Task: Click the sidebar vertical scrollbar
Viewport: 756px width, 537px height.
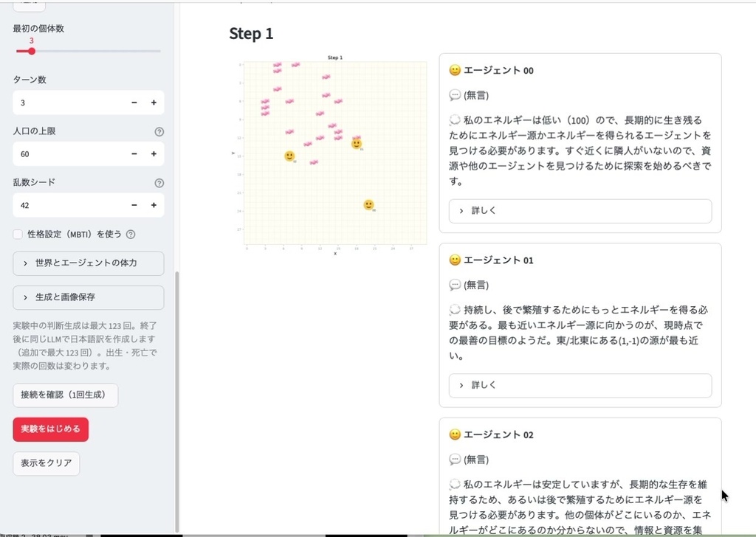Action: click(x=177, y=402)
